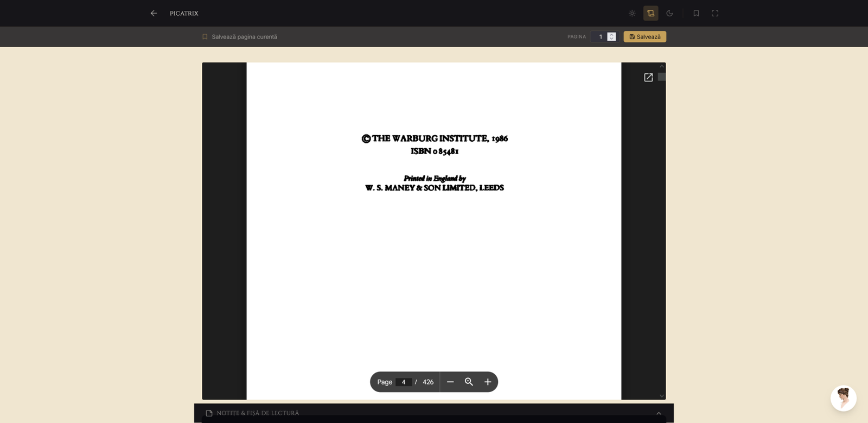Bookmark this book with the top-bar bookmark icon

point(696,13)
